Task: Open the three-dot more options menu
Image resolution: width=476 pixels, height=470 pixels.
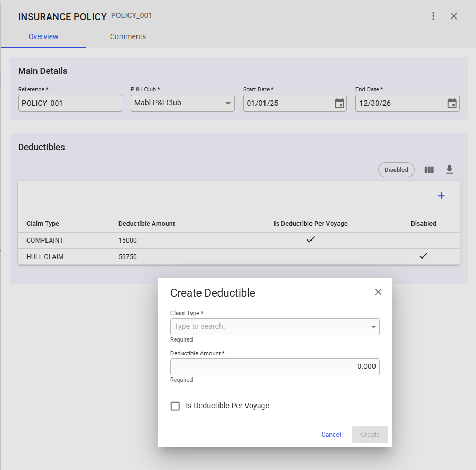Action: 433,16
